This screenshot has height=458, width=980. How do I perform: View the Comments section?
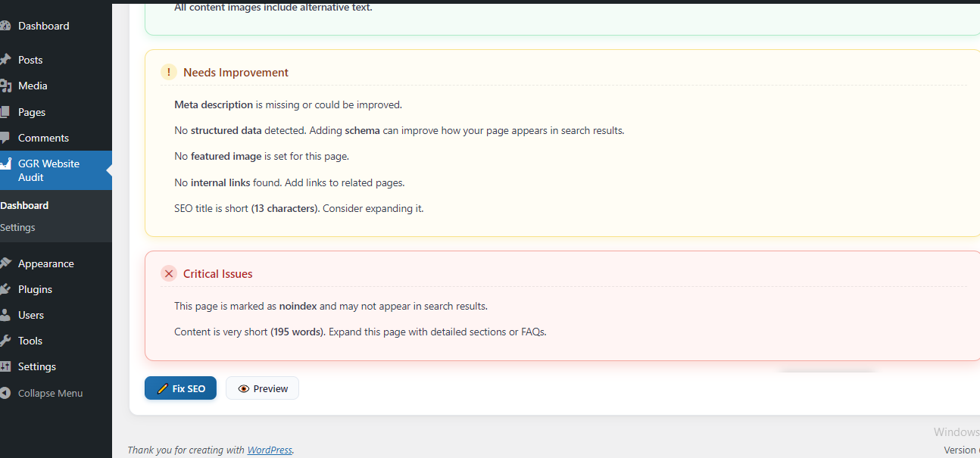click(x=43, y=138)
